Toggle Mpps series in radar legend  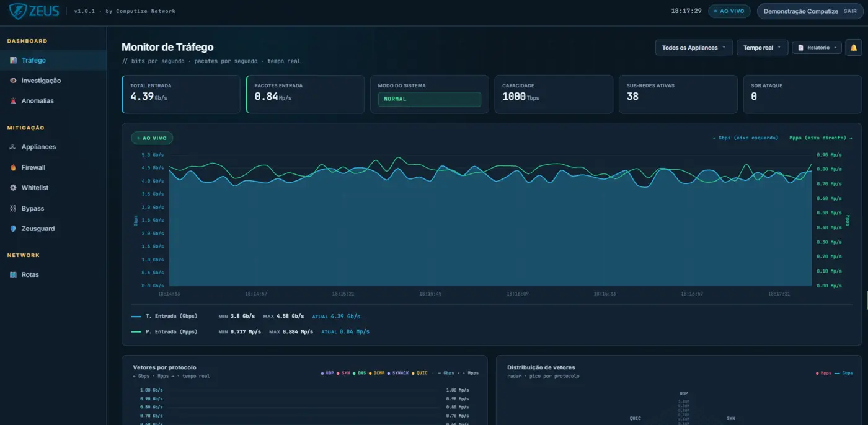[824, 374]
